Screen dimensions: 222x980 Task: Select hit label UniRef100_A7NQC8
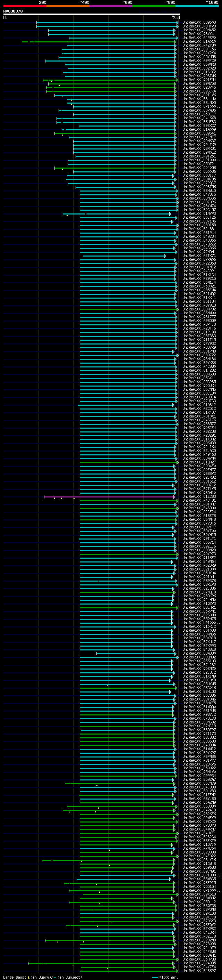coord(199,592)
